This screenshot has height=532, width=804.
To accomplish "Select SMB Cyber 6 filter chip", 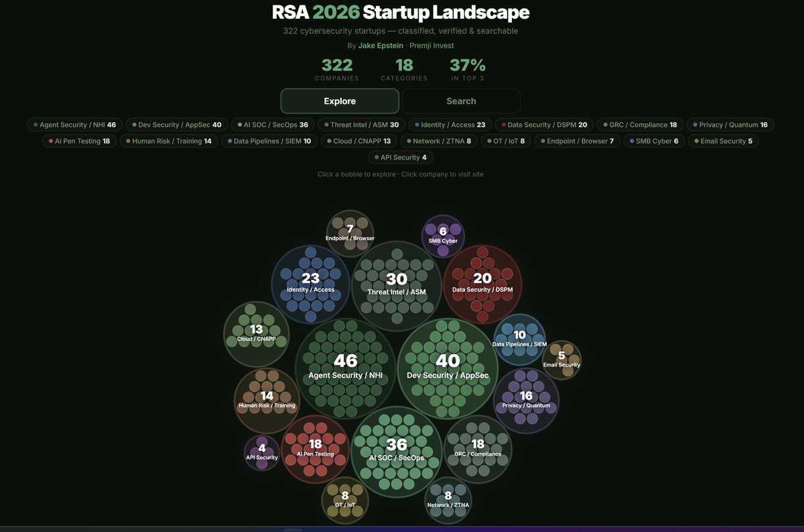I will point(654,141).
